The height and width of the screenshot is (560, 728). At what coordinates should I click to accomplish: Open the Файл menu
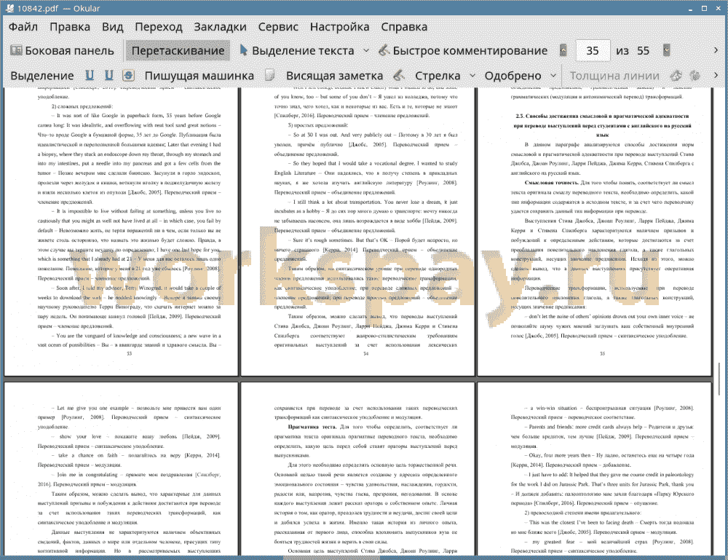click(x=23, y=27)
